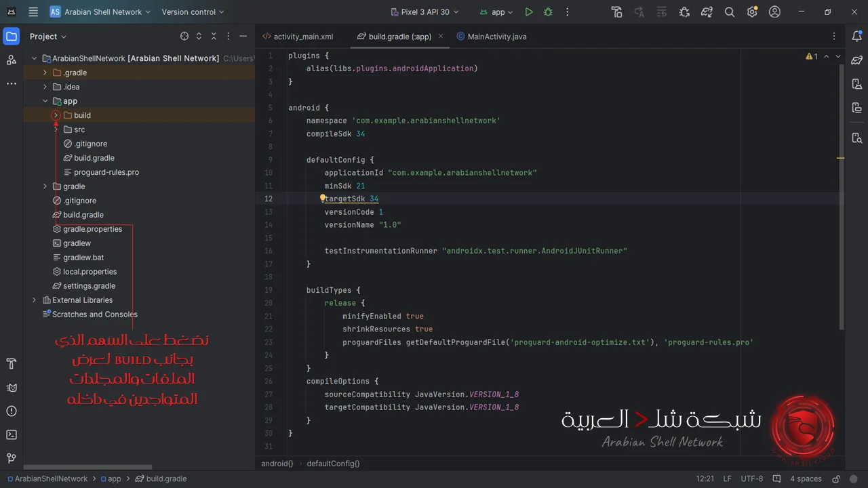Open Search Everywhere with the magnifier icon
This screenshot has height=488, width=868.
(730, 12)
